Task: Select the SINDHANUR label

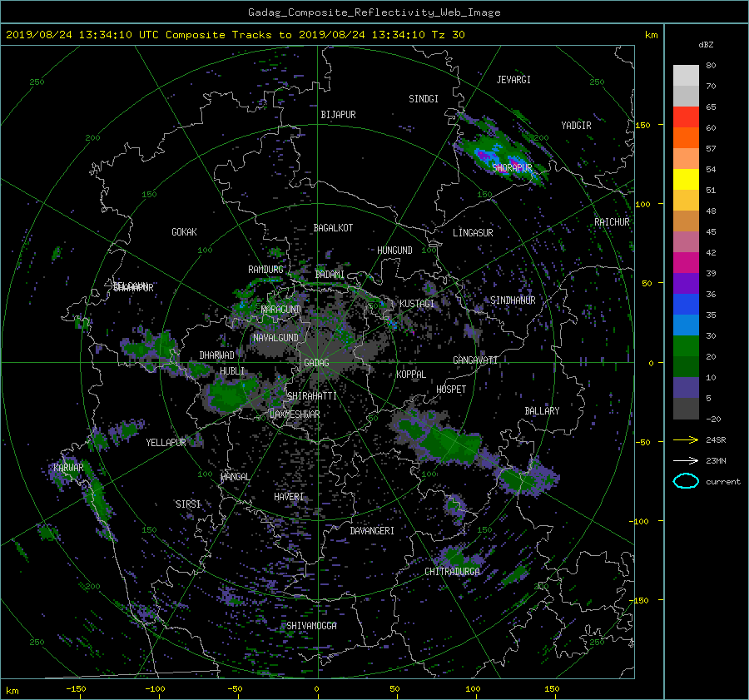Action: (513, 300)
